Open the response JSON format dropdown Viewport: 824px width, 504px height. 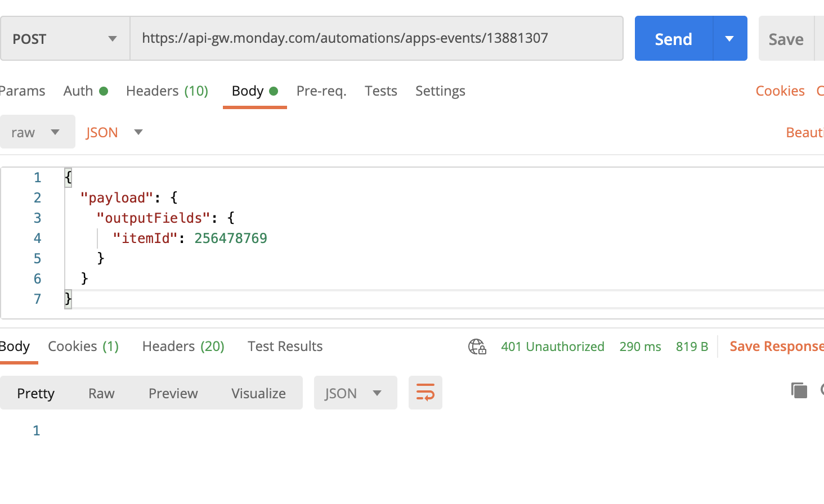(x=356, y=393)
